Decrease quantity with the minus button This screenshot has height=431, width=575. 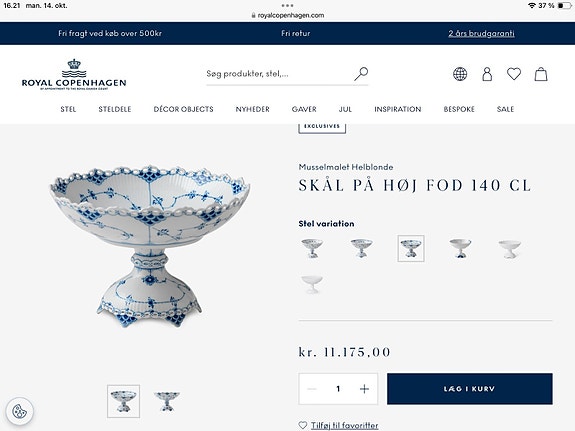(312, 389)
